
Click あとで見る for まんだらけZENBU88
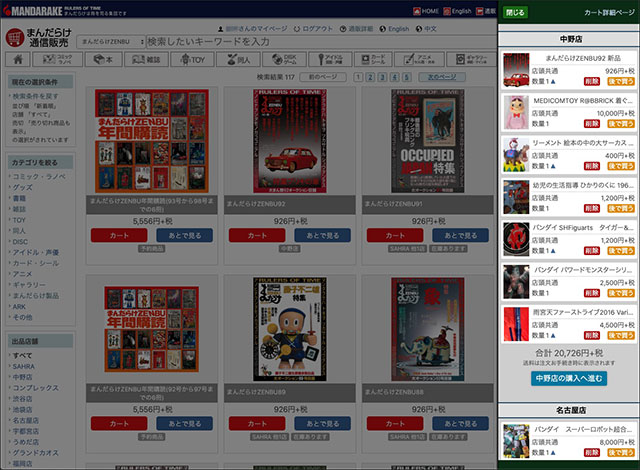(x=460, y=423)
